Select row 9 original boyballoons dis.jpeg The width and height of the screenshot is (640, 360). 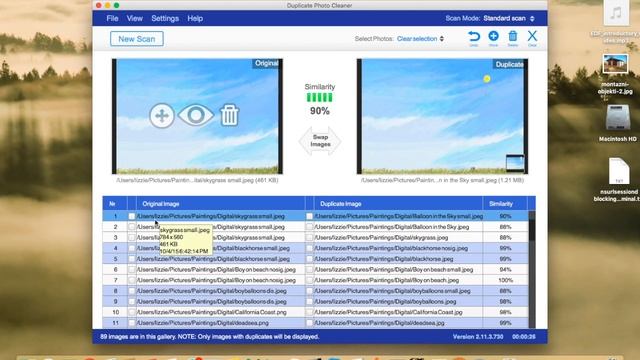[211, 302]
